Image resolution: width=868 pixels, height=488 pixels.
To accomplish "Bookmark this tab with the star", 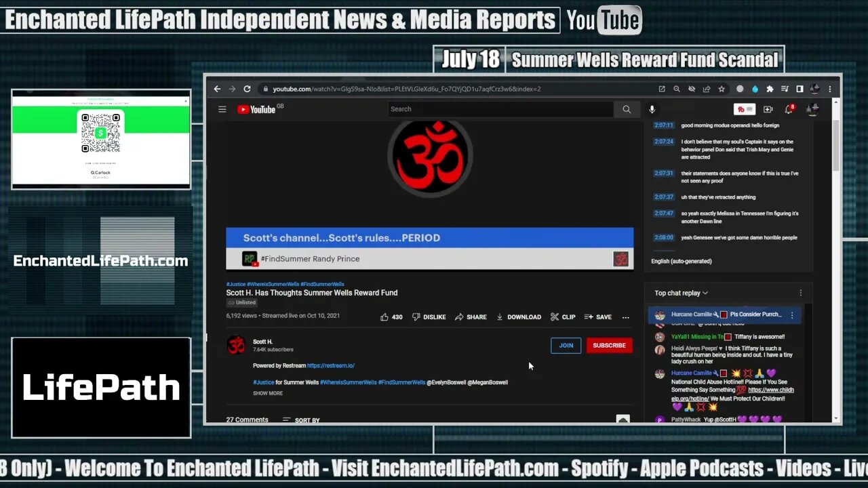I will (722, 89).
